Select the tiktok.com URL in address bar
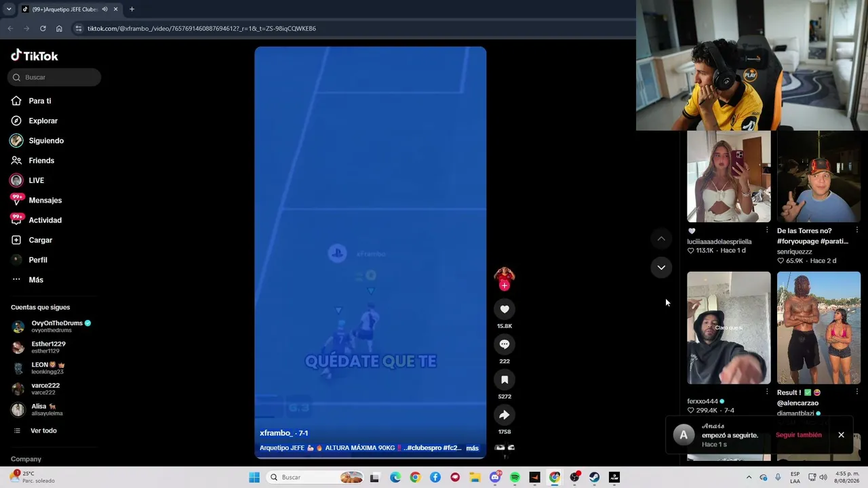Viewport: 868px width, 488px height. tap(201, 28)
